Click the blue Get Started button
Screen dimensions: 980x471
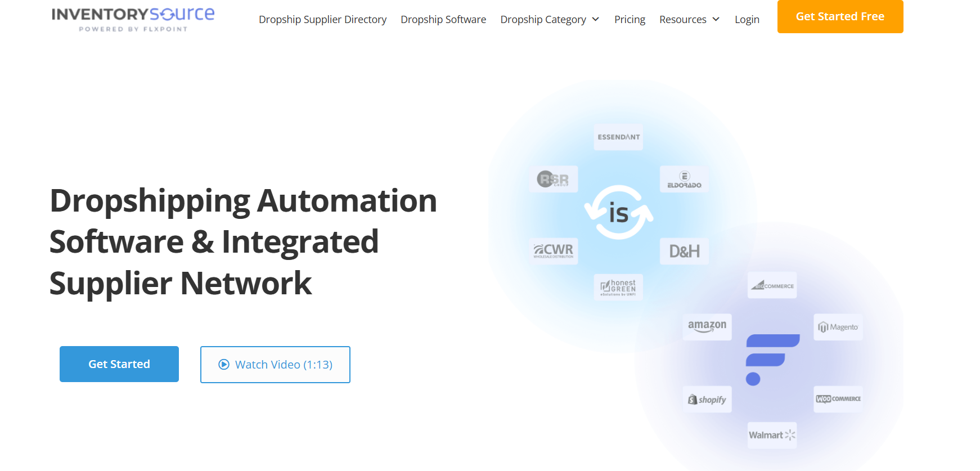click(119, 364)
